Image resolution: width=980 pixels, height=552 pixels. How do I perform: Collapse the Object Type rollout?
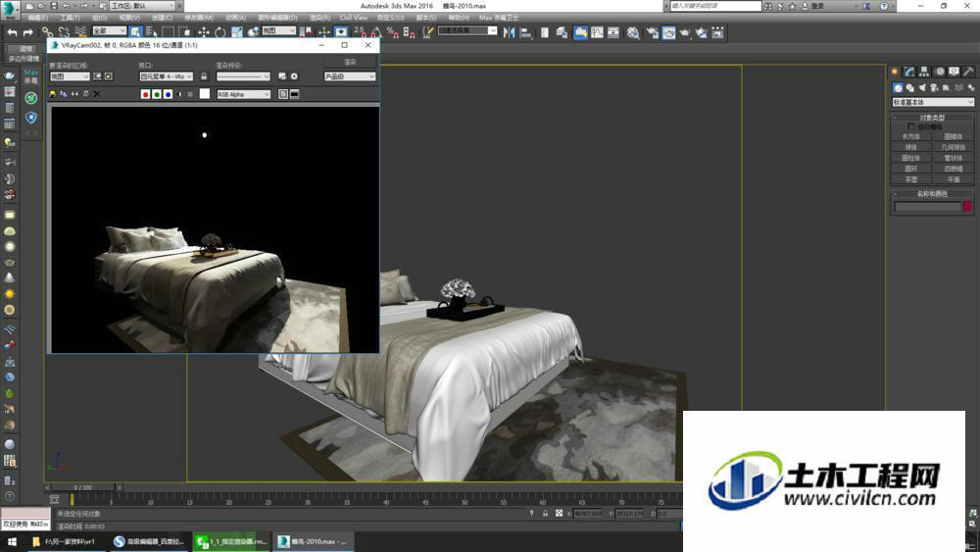[x=932, y=118]
